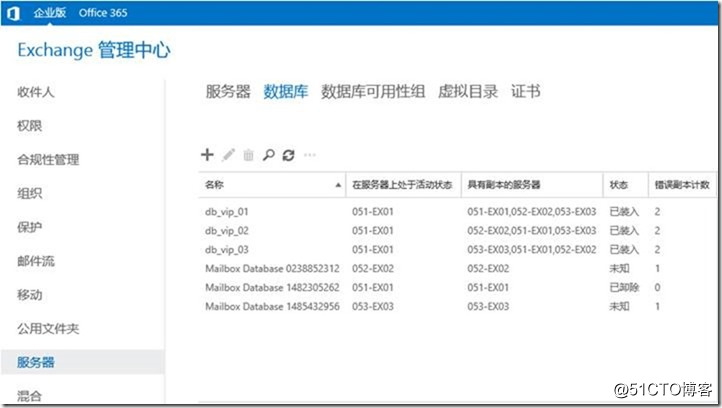Go to 邮件流 in the sidebar
The width and height of the screenshot is (722, 408).
click(36, 261)
